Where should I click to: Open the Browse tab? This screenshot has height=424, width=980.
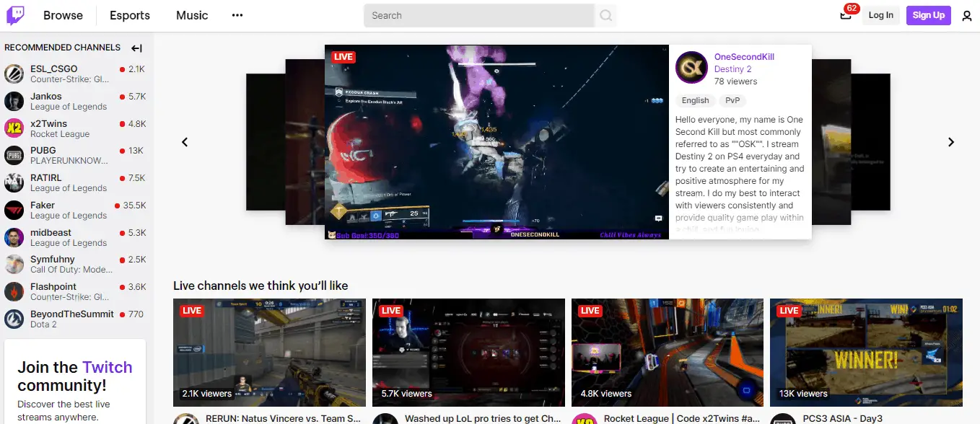tap(63, 15)
